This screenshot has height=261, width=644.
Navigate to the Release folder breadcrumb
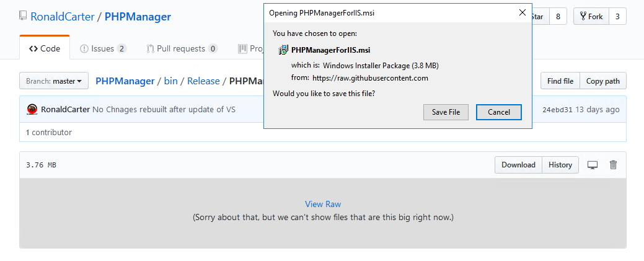pos(203,81)
